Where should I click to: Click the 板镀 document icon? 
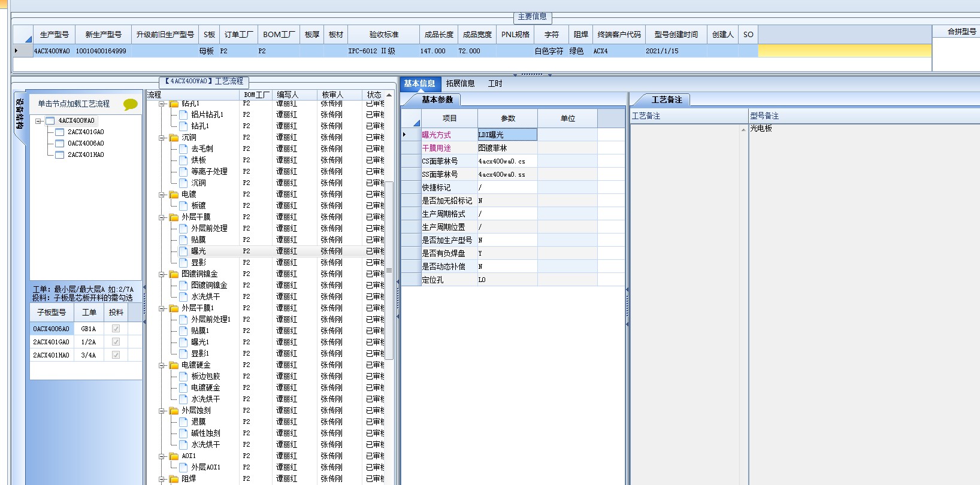pos(184,205)
